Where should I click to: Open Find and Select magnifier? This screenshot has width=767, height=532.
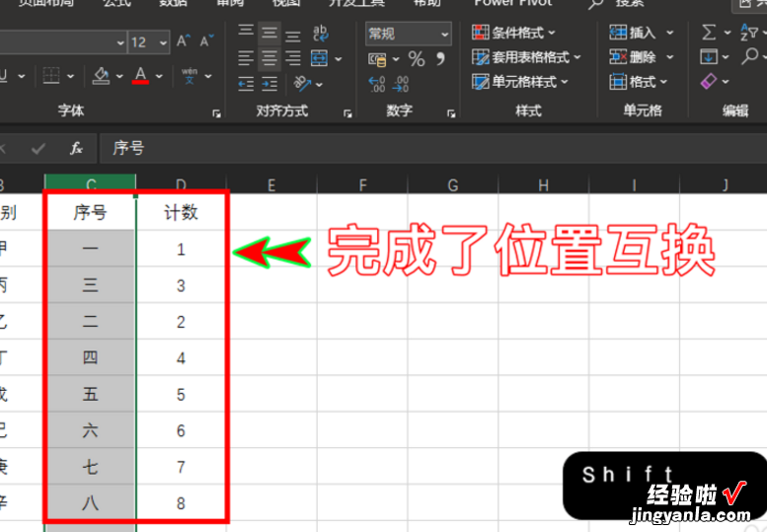point(749,56)
